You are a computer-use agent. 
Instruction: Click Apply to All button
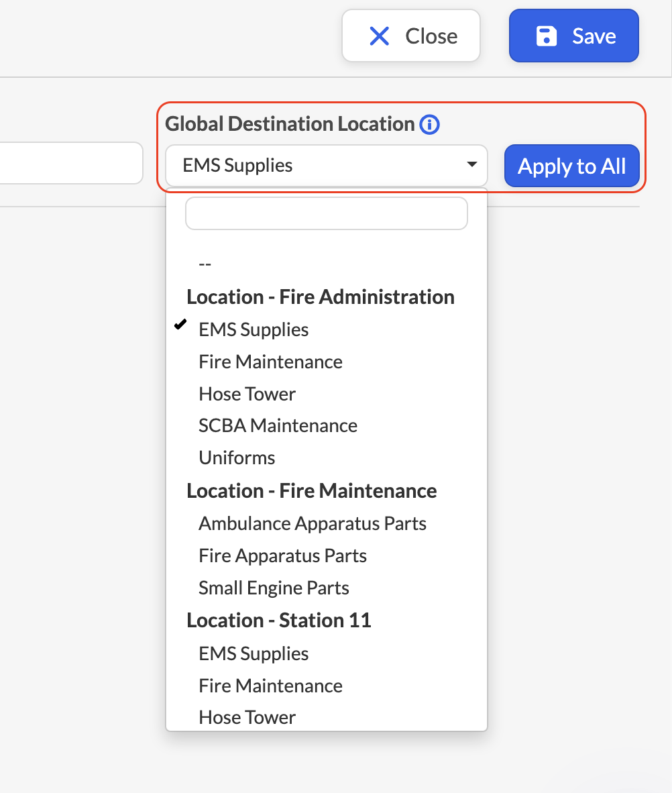572,166
